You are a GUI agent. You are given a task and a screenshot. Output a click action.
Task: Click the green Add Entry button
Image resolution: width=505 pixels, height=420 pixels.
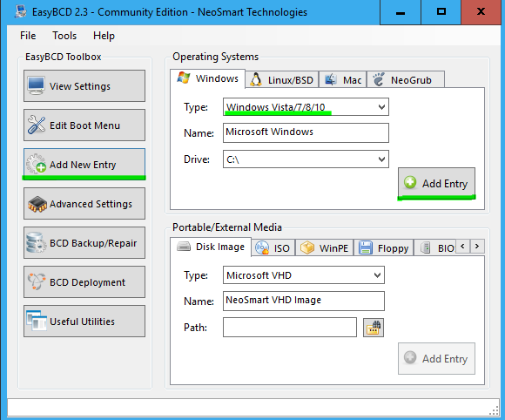[436, 183]
